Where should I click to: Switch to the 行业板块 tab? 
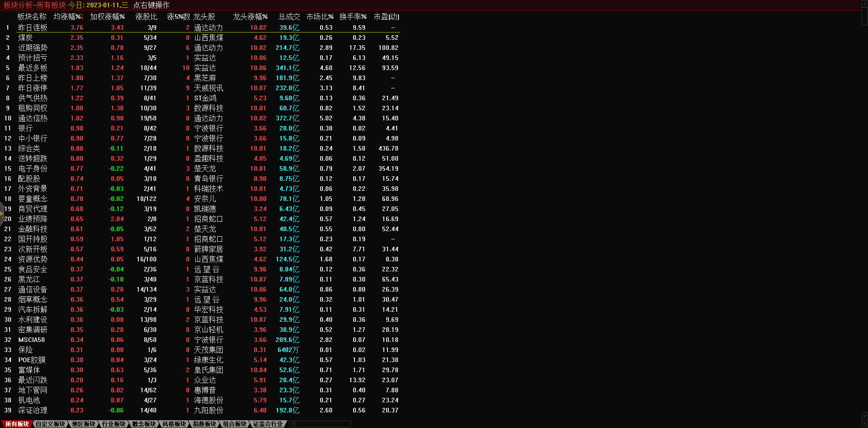114,424
